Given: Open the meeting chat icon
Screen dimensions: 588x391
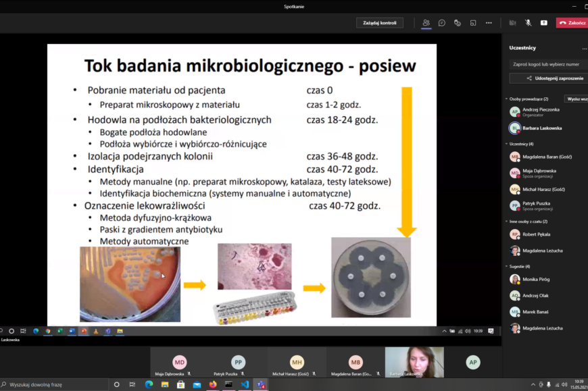Looking at the screenshot, I should click(x=442, y=23).
